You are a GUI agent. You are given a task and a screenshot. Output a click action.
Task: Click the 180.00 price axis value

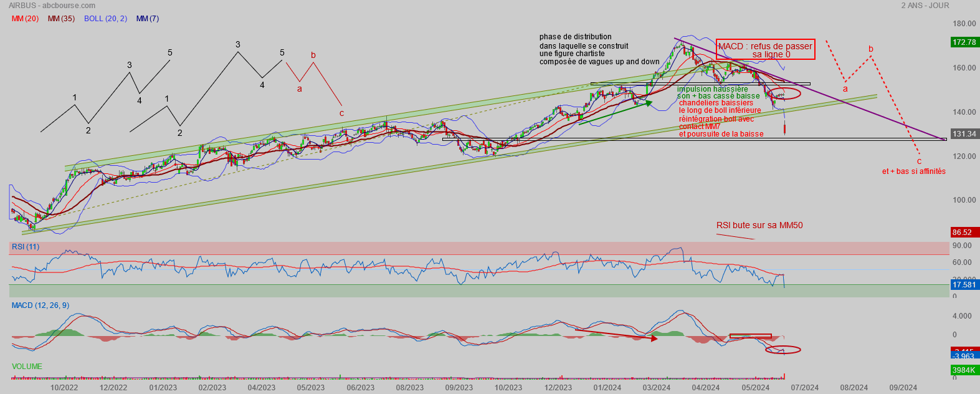tap(964, 24)
